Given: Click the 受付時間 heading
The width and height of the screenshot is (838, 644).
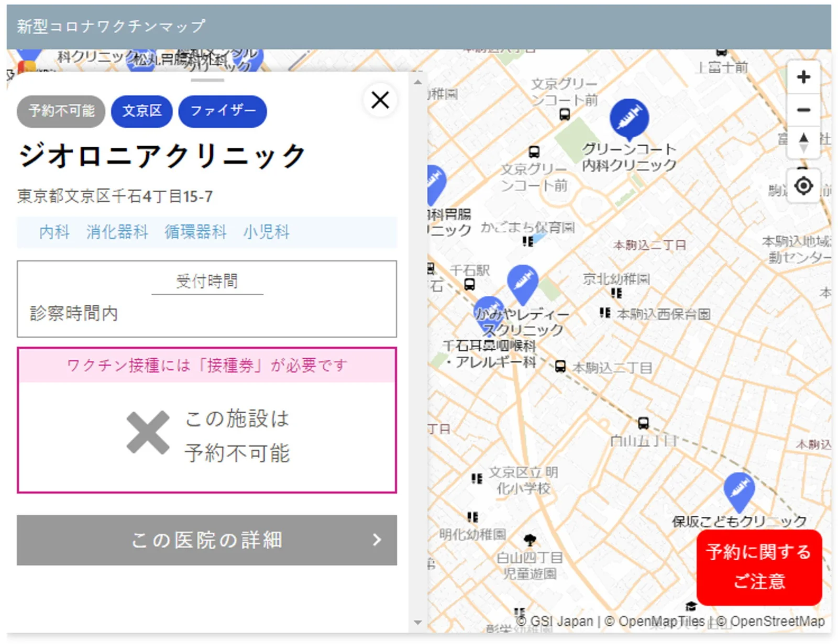Looking at the screenshot, I should tap(207, 281).
